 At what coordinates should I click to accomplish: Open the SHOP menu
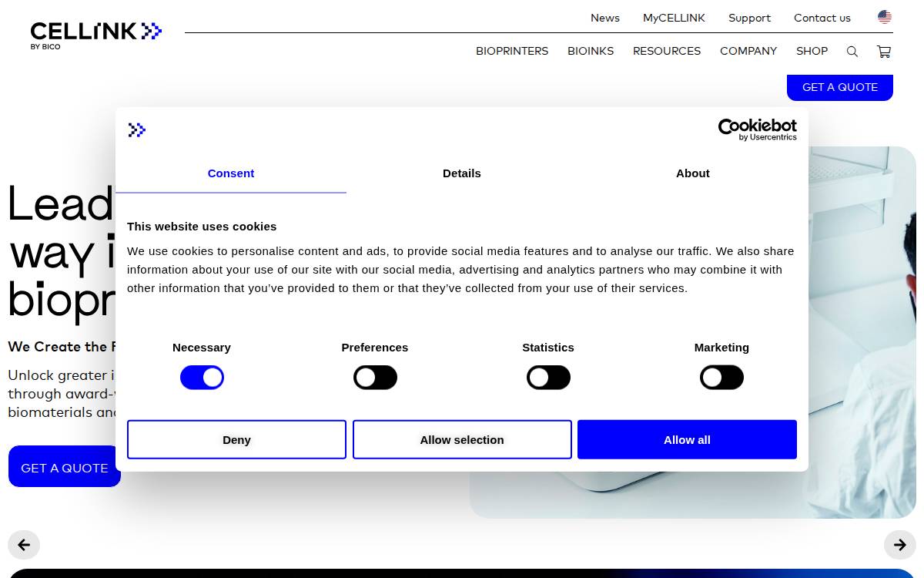click(x=812, y=51)
